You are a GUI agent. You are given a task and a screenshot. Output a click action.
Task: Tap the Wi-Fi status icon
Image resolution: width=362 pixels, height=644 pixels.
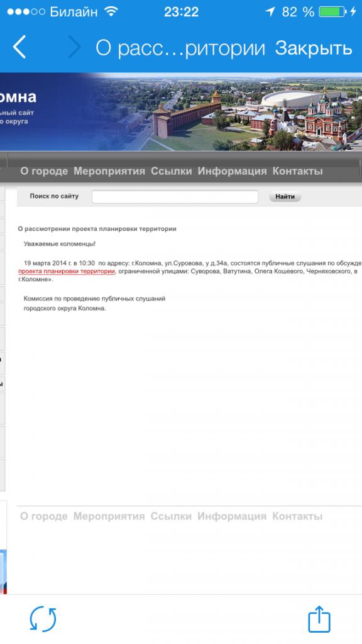pyautogui.click(x=111, y=11)
